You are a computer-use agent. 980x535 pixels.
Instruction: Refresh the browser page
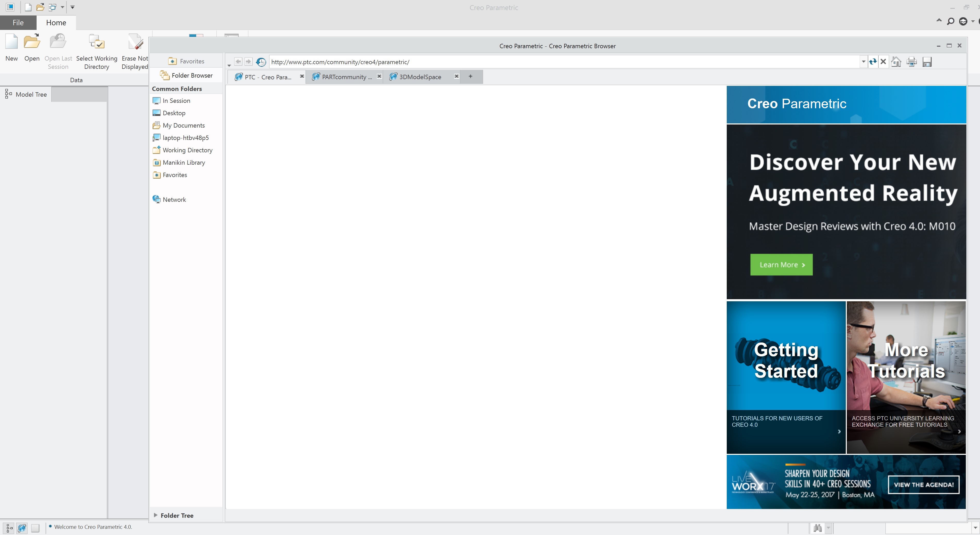[873, 62]
